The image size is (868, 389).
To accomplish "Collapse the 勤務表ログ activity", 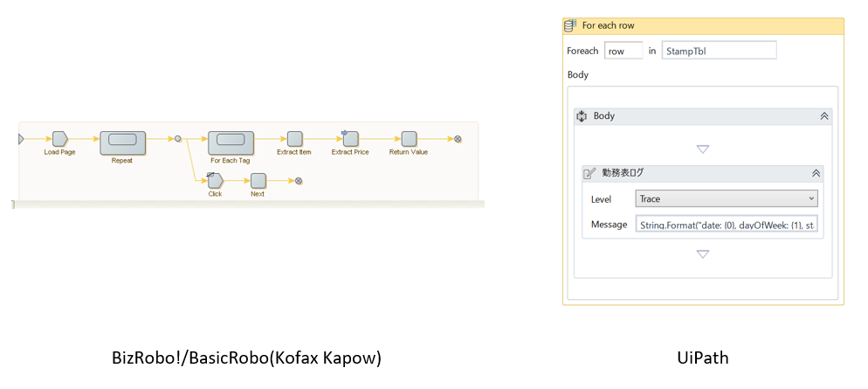I will click(816, 173).
